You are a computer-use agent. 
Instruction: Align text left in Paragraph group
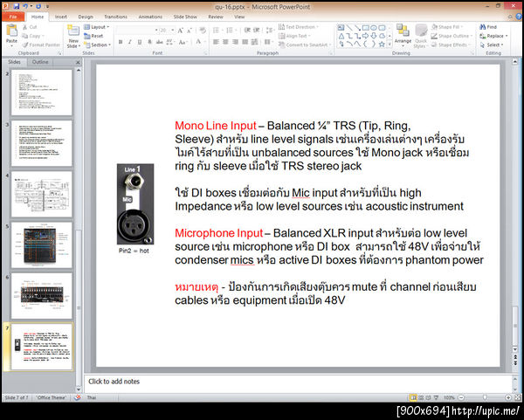216,42
